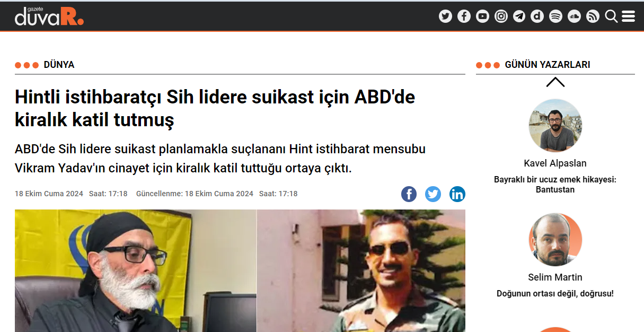Open article 'Doğunun ortası değil, doğrusu!'
This screenshot has width=644, height=332.
click(x=555, y=293)
